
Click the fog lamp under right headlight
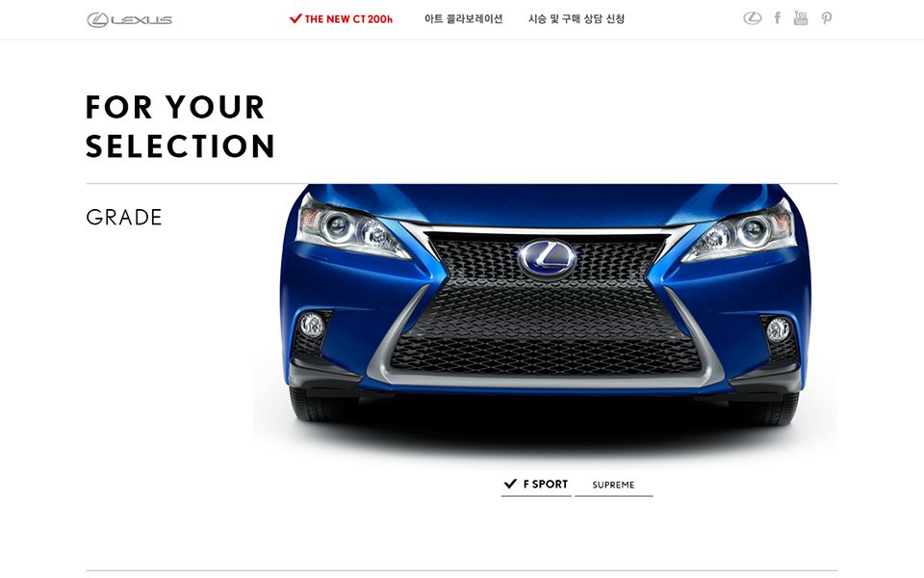tap(778, 329)
